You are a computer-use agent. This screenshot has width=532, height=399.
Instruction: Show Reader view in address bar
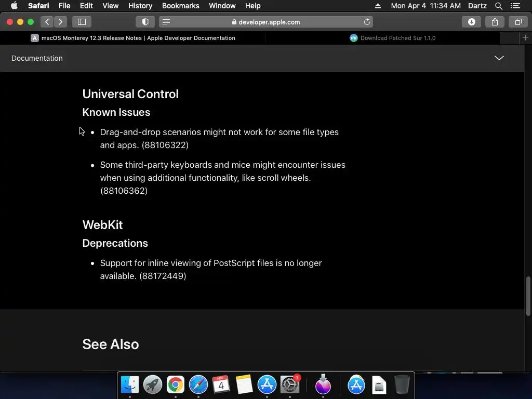pos(166,22)
